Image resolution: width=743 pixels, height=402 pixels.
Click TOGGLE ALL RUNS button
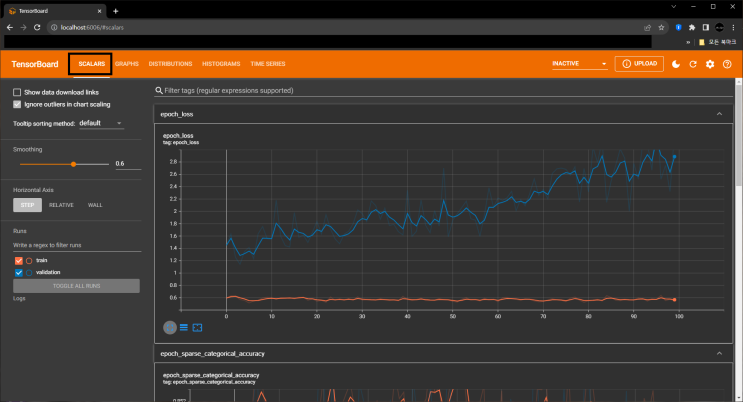76,286
